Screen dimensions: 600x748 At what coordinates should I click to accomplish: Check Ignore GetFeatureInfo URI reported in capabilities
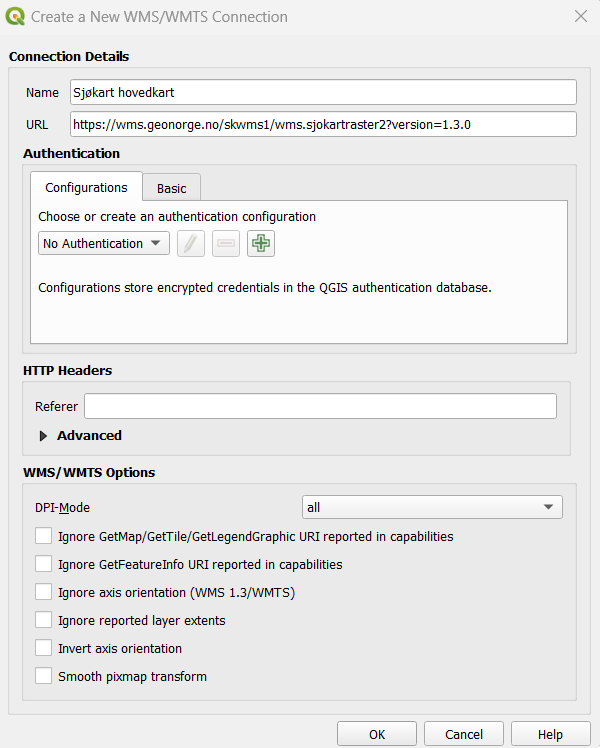pos(43,564)
